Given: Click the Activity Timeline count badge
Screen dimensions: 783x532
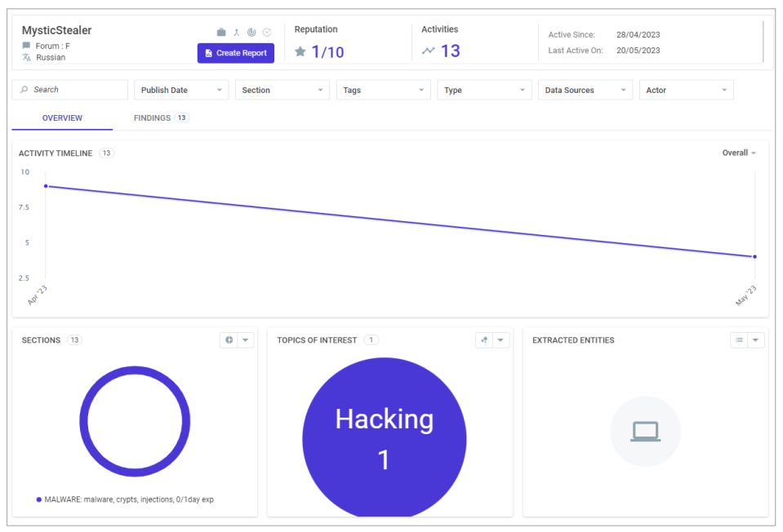Looking at the screenshot, I should coord(106,153).
